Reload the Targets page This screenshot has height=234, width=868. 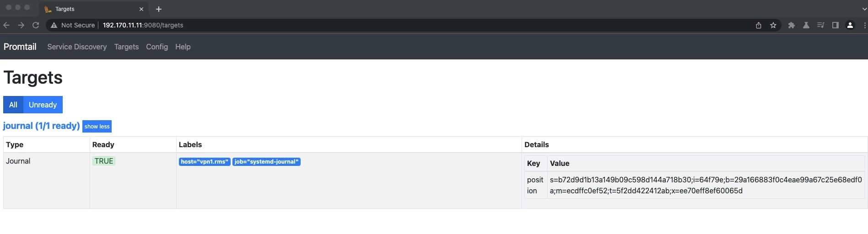click(x=36, y=25)
